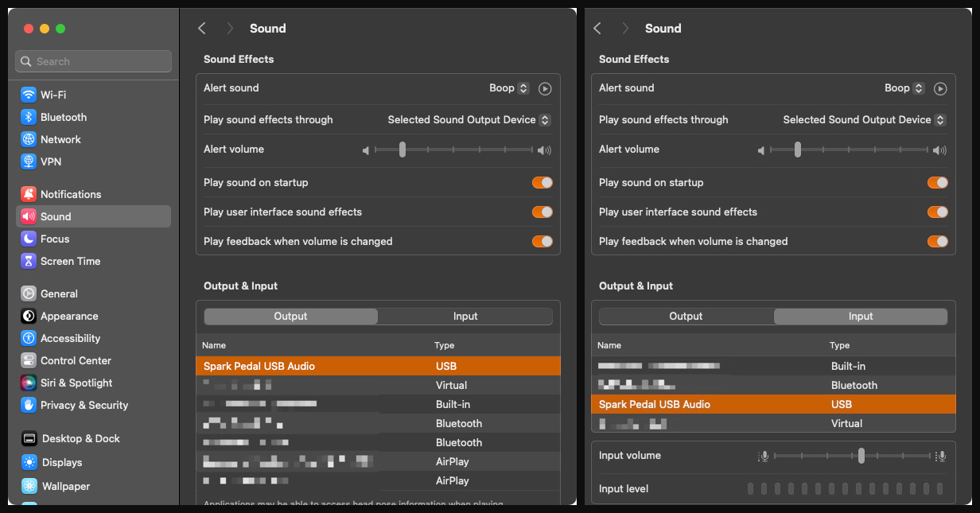The image size is (980, 513).
Task: Open Play sound effects through dropdown, right
Action: coord(865,120)
